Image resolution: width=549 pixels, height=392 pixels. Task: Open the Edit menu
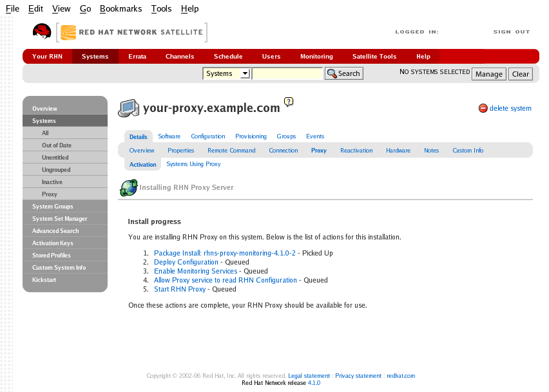click(x=35, y=9)
